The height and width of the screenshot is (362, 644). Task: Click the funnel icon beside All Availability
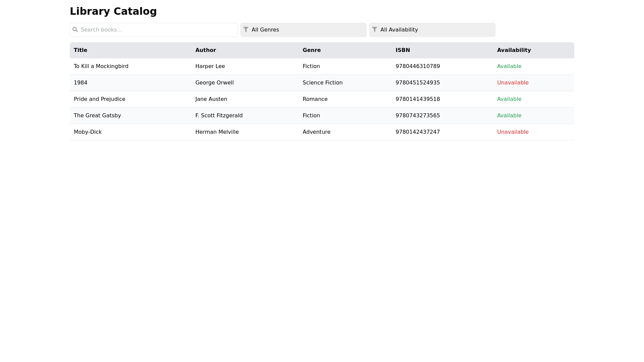point(375,29)
